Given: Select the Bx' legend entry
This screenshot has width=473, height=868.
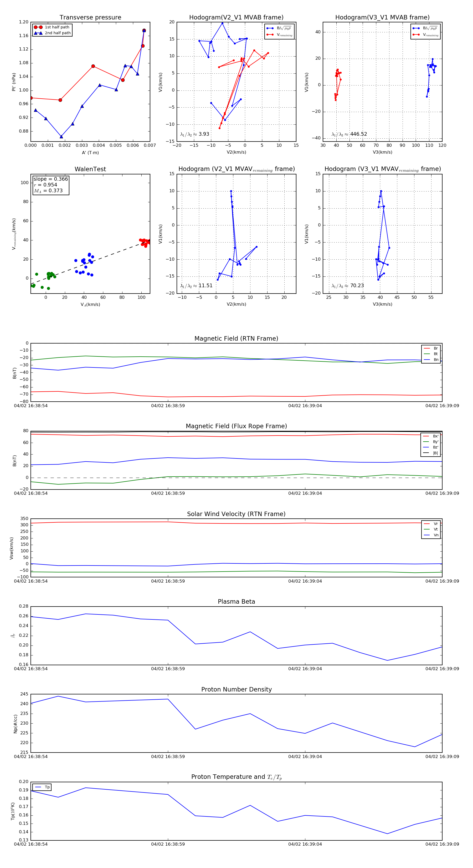Looking at the screenshot, I should [x=431, y=436].
